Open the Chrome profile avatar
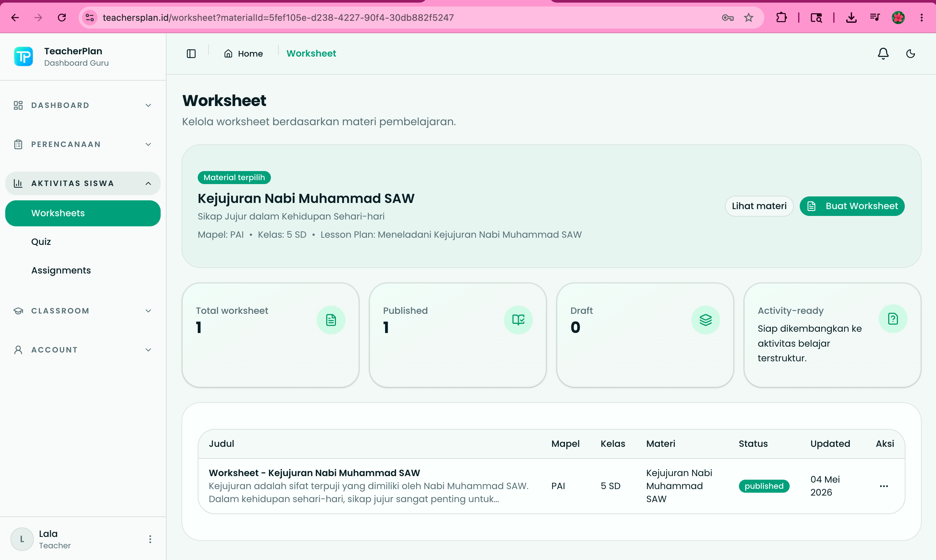Viewport: 936px width, 560px height. (x=898, y=17)
